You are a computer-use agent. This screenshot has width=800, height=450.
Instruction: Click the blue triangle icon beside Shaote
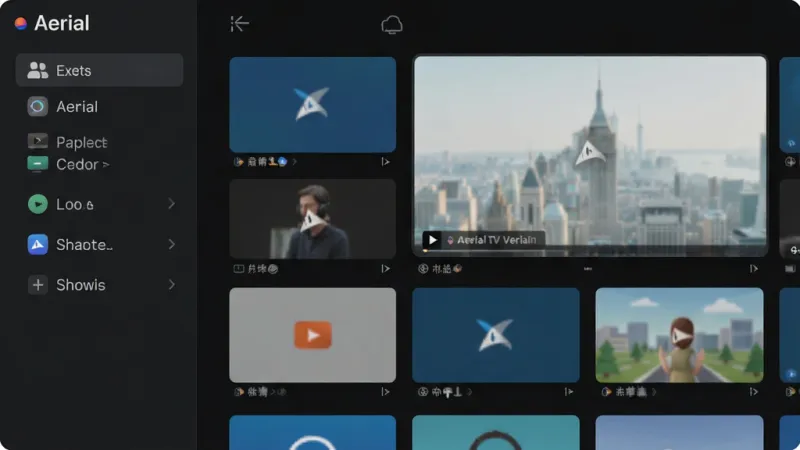tap(37, 244)
